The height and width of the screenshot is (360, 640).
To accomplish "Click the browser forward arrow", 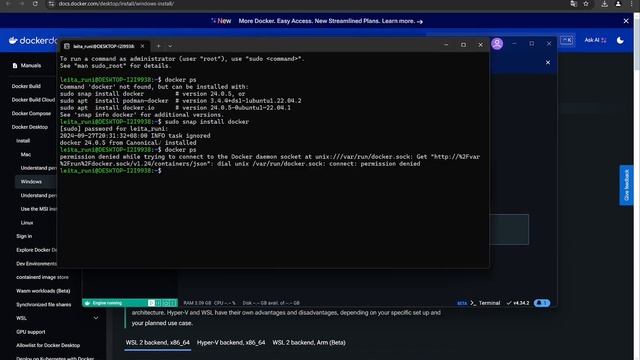I will tap(21, 4).
